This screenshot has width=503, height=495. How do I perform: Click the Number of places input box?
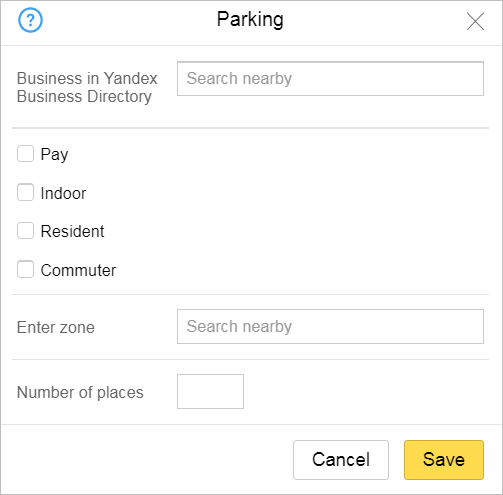210,391
